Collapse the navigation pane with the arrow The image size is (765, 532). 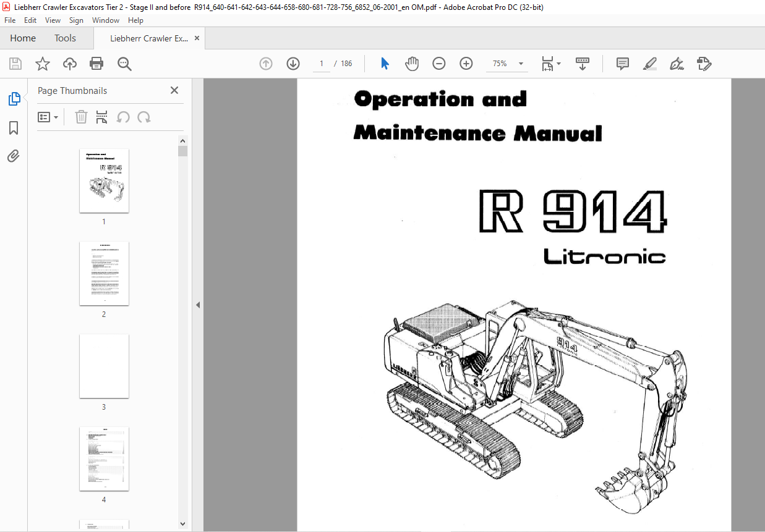point(198,305)
